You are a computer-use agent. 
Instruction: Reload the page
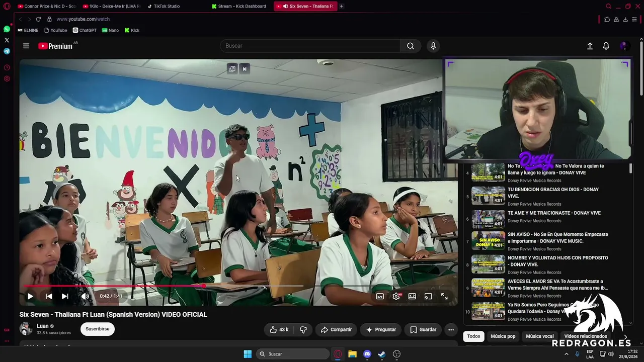38,19
